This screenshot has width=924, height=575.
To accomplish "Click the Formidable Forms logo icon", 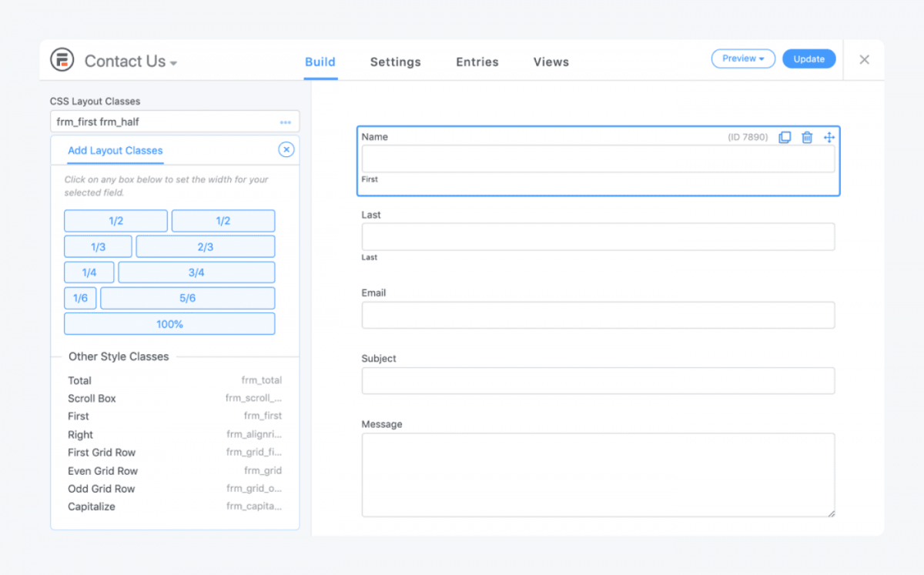I will click(x=62, y=59).
